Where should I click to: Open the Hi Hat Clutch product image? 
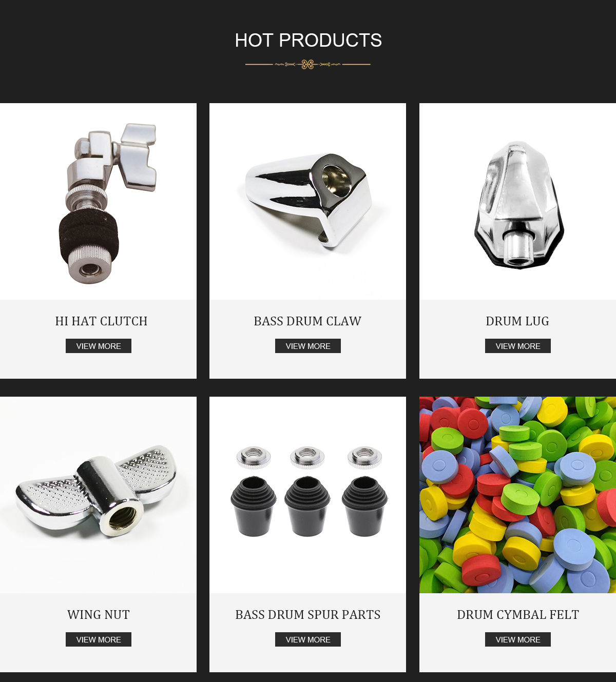[98, 202]
